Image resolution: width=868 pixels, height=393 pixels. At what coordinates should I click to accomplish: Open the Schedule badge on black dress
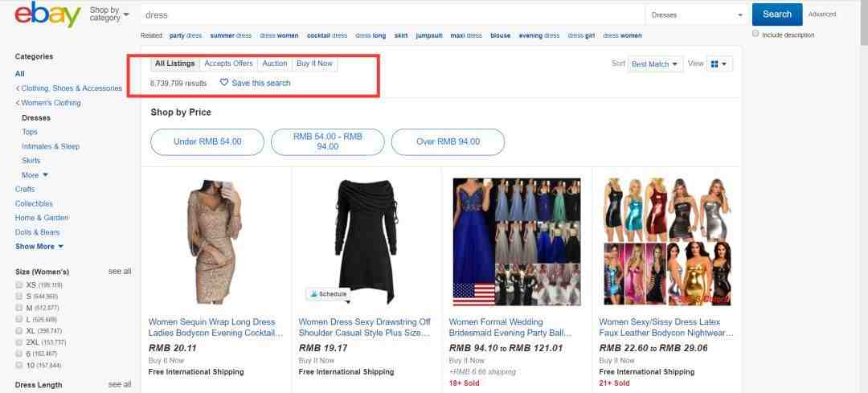point(328,294)
